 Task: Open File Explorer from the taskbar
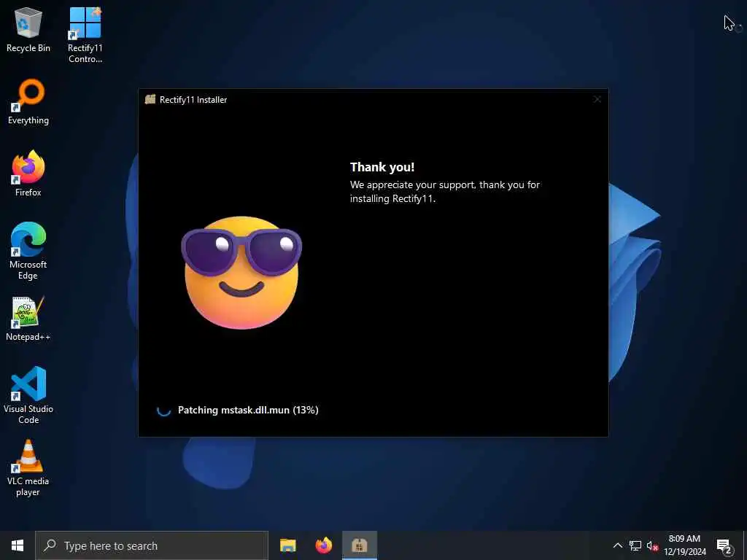point(287,545)
